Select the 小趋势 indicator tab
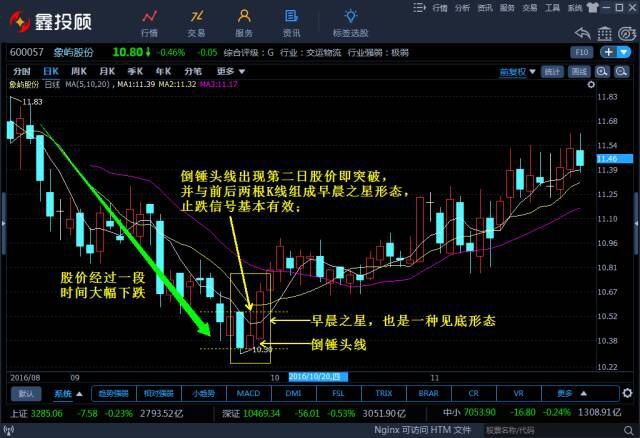 point(203,394)
